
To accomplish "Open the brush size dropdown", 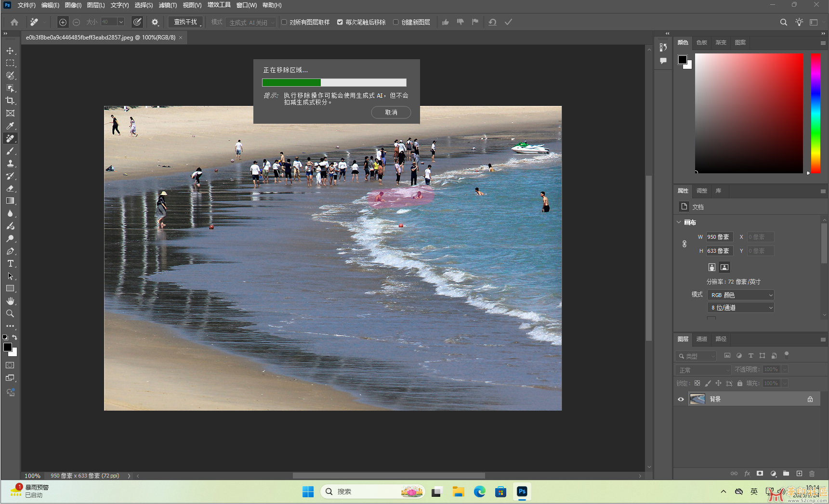I will [121, 22].
